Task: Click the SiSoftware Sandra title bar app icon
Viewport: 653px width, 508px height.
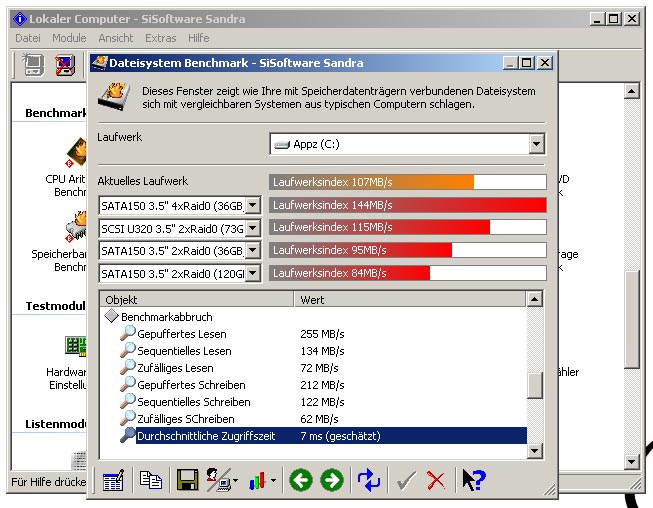Action: pos(20,19)
